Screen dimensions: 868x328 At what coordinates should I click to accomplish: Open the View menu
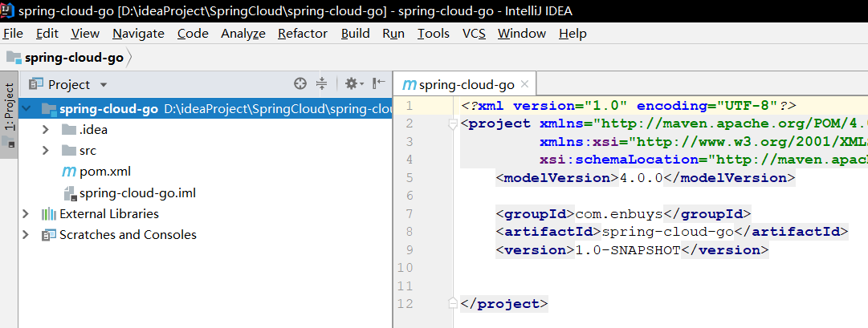(x=85, y=34)
